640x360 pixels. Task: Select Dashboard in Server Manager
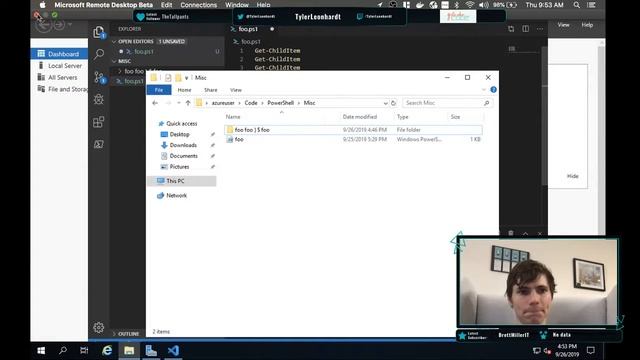coord(59,54)
